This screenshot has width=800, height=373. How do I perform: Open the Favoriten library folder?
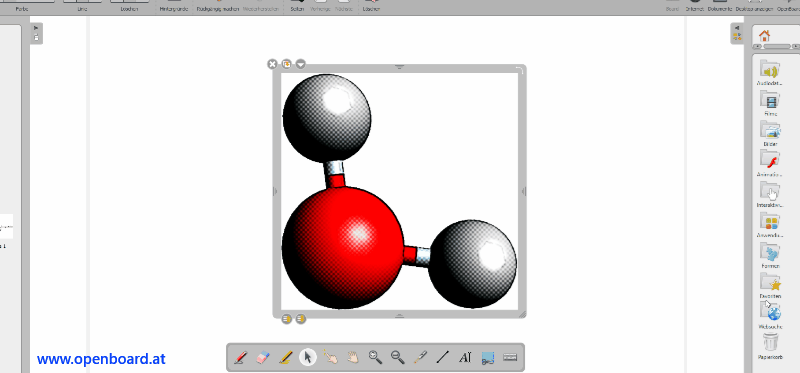coord(770,285)
